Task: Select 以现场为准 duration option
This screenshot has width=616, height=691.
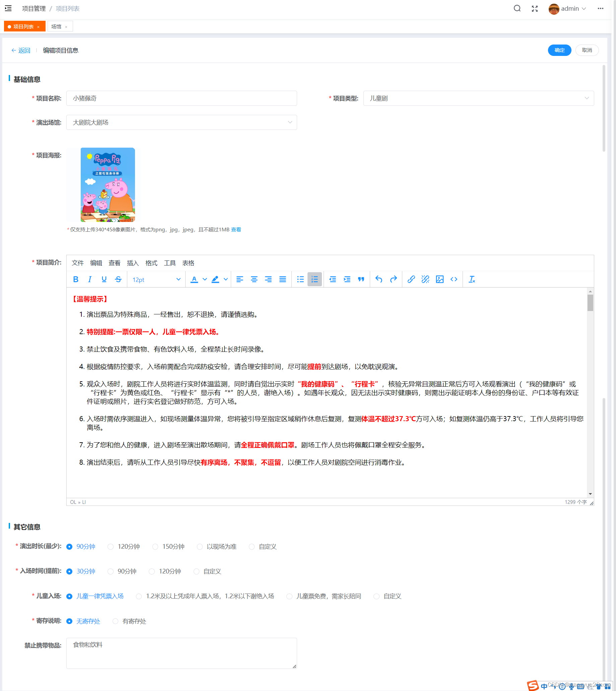Action: (x=217, y=547)
